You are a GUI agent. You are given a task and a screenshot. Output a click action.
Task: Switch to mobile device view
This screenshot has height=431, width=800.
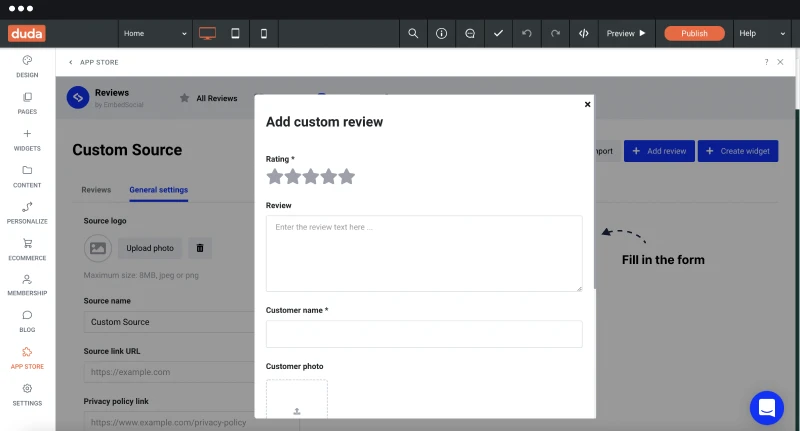point(264,34)
